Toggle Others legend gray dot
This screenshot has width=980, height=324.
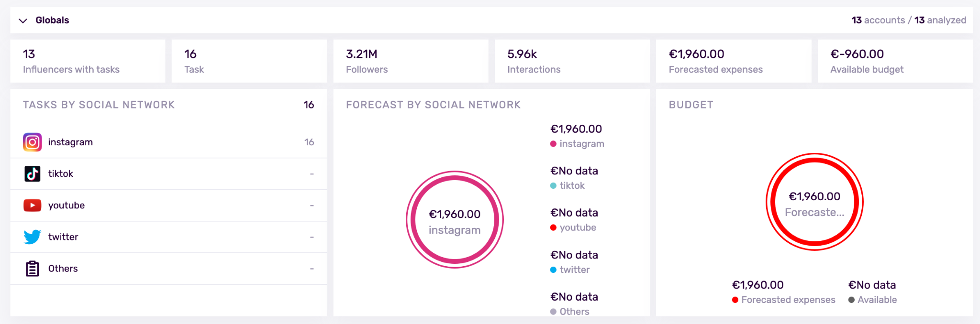tap(553, 312)
